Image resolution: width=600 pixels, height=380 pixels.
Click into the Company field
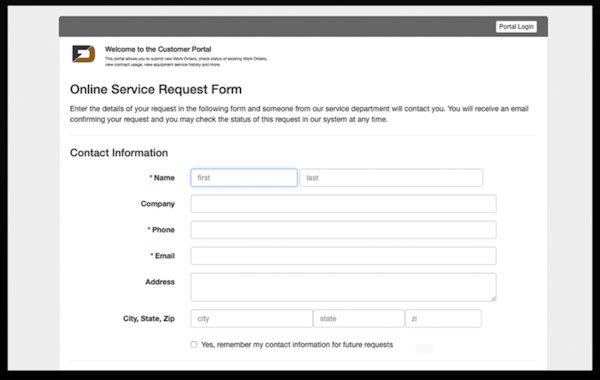tap(344, 204)
